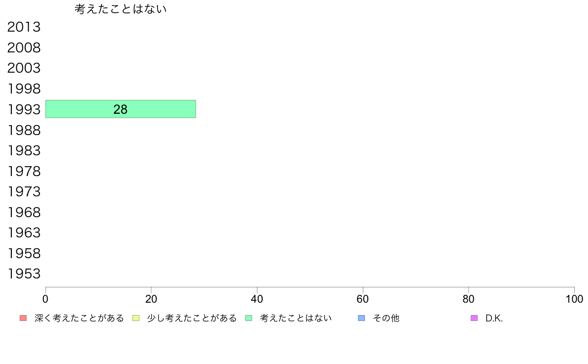Click the 2013 year label
This screenshot has width=588, height=364.
[x=24, y=27]
